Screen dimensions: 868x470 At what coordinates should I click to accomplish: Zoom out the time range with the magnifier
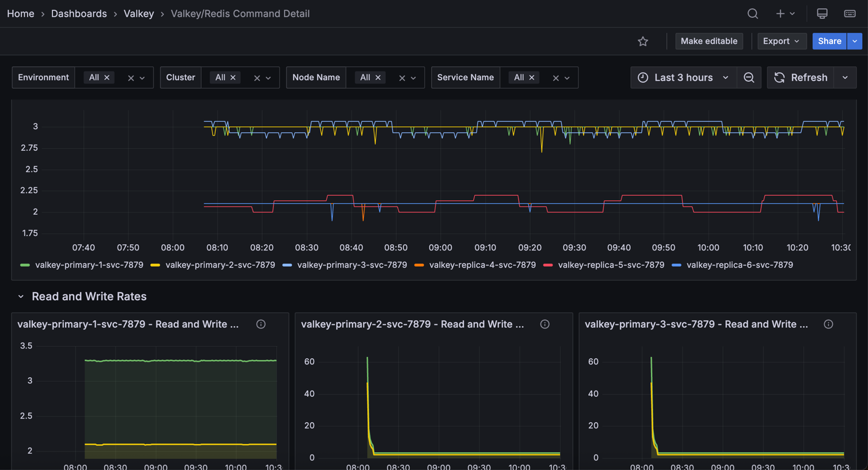(x=749, y=77)
